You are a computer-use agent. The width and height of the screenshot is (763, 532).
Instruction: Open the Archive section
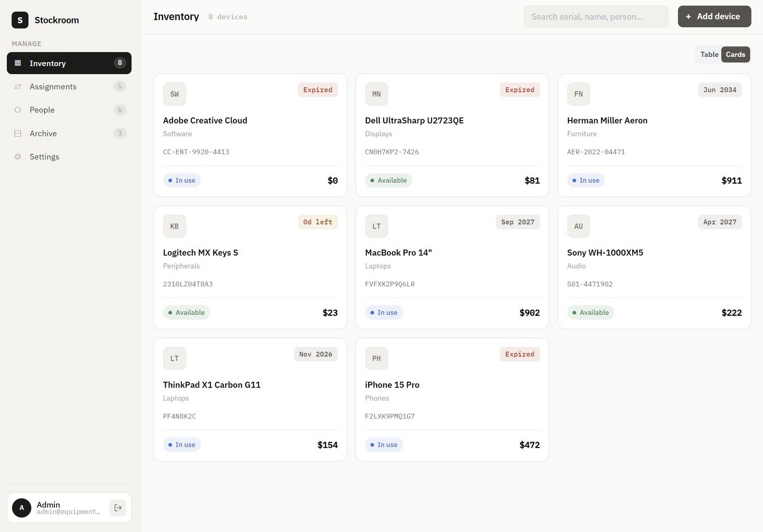(x=69, y=133)
